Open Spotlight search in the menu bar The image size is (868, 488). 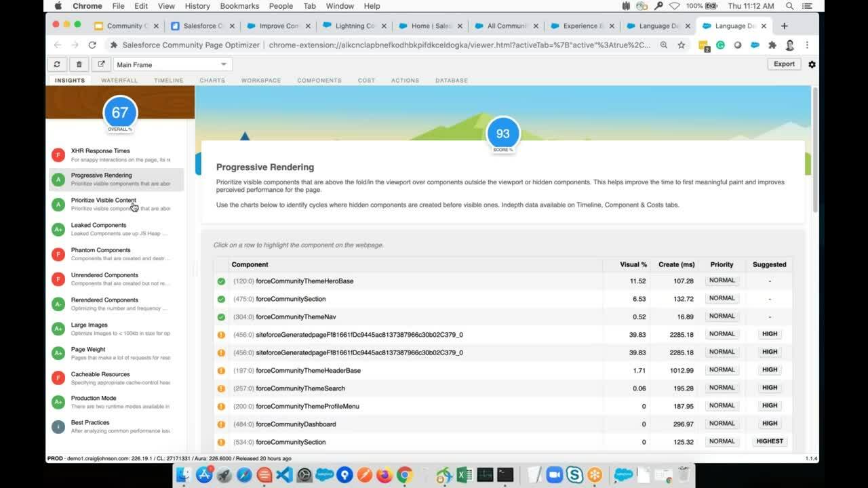(x=790, y=6)
